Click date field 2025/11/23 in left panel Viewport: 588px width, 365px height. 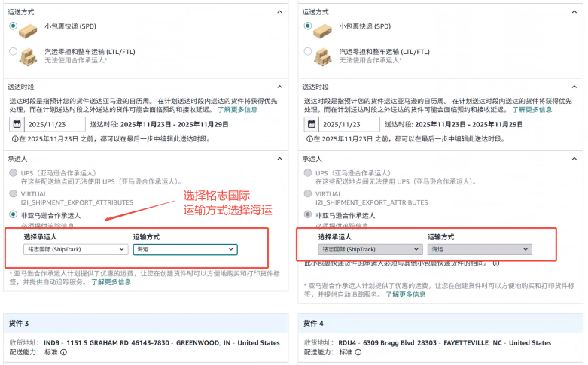[x=55, y=124]
